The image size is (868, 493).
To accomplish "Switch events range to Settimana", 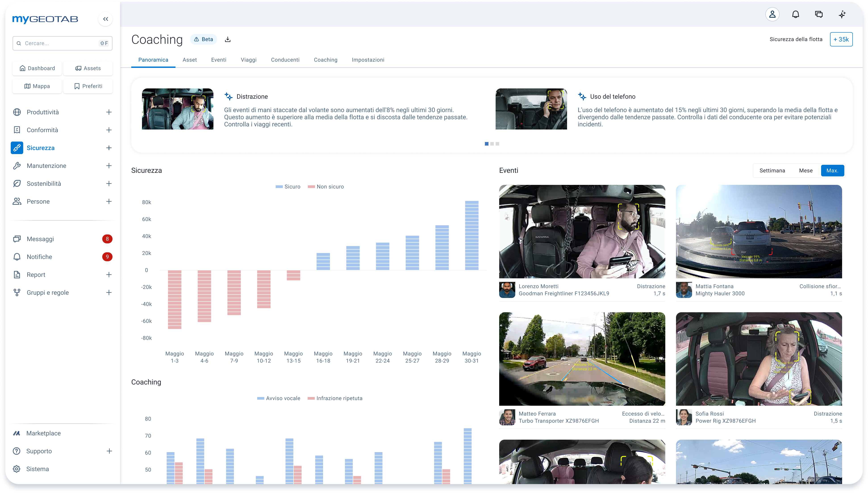I will [772, 171].
